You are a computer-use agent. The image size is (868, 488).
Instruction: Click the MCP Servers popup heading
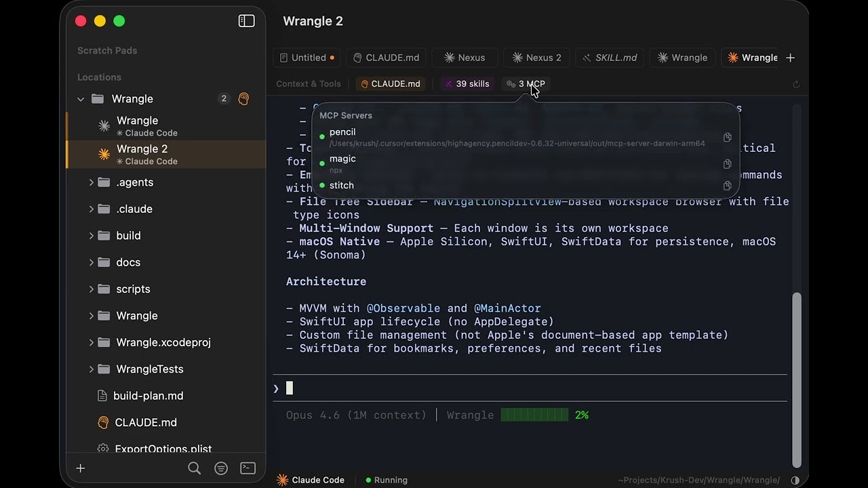[x=346, y=115]
